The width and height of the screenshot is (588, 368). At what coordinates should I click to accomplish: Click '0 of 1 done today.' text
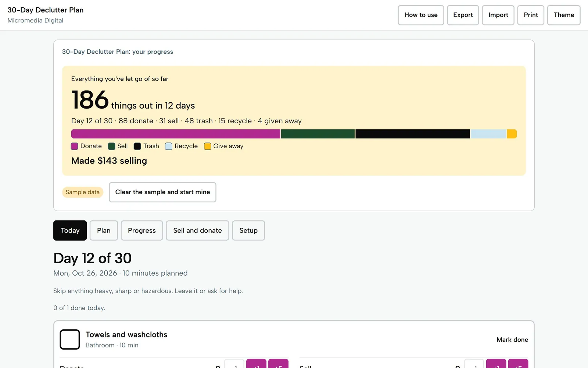[79, 308]
